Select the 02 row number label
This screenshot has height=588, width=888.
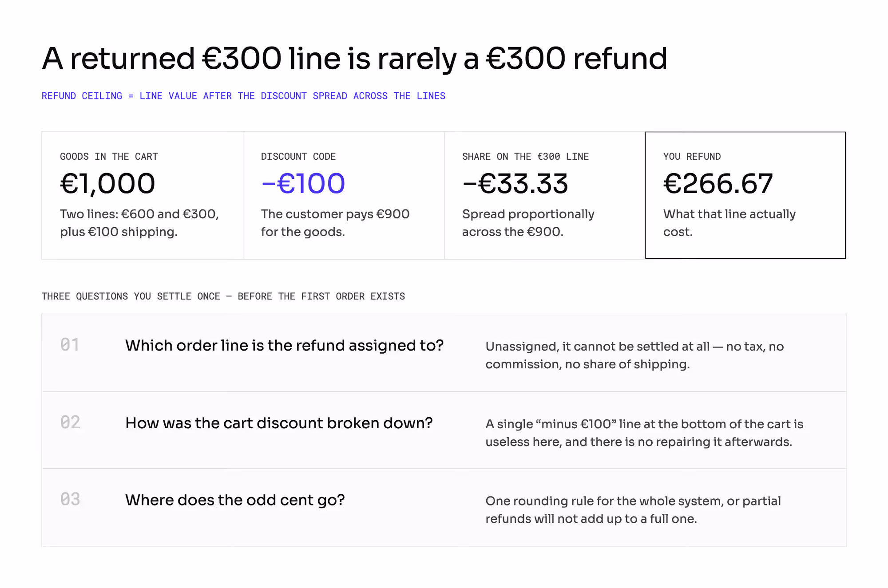tap(70, 422)
